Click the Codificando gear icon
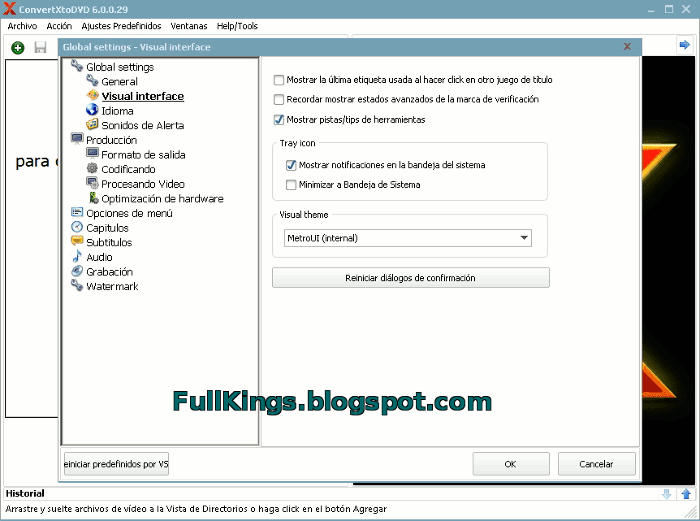The width and height of the screenshot is (700, 521). tap(92, 168)
